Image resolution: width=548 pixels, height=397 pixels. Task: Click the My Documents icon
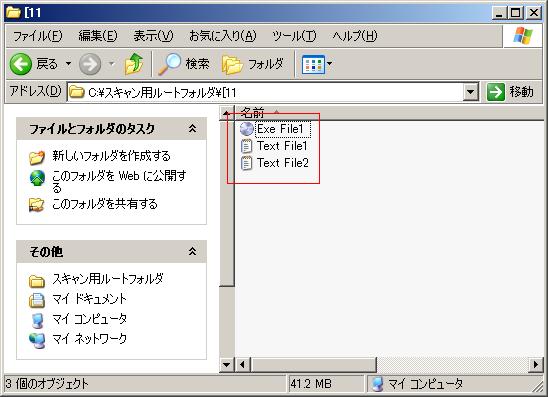(x=37, y=301)
